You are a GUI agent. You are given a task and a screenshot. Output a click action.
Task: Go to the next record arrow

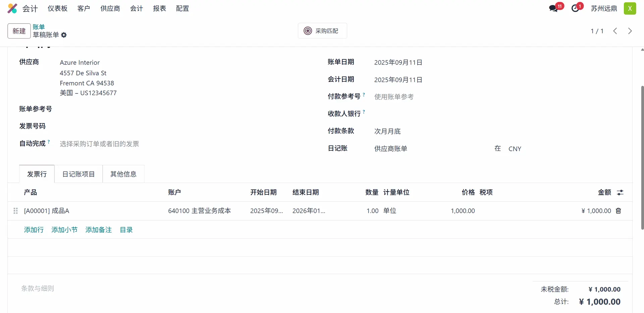click(x=630, y=31)
